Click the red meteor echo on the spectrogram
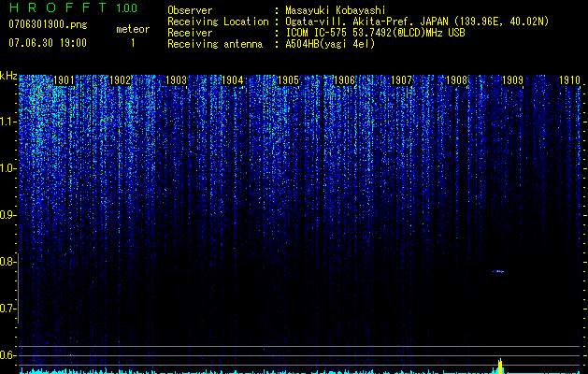 point(498,271)
